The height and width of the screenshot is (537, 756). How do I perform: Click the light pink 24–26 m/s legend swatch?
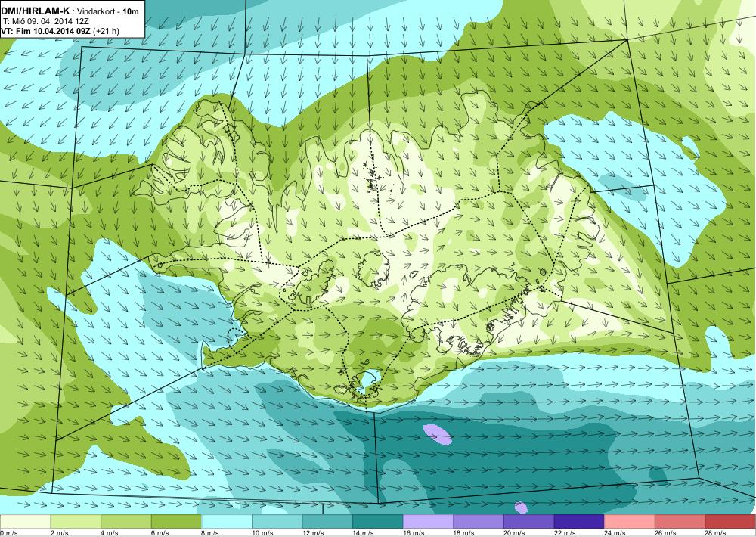[x=630, y=522]
